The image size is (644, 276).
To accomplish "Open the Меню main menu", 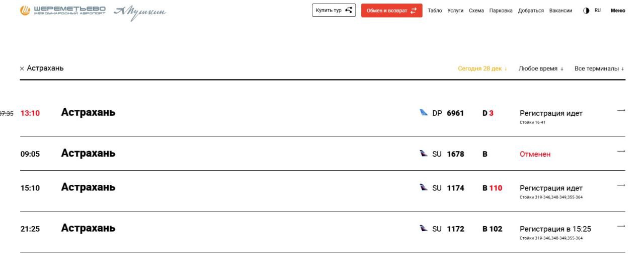I will (x=618, y=11).
